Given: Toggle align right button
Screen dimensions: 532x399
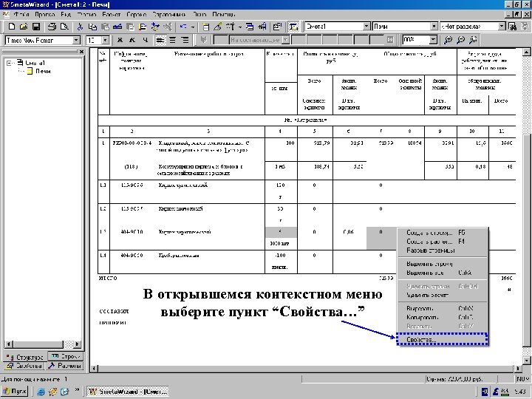Looking at the screenshot, I should coord(185,40).
